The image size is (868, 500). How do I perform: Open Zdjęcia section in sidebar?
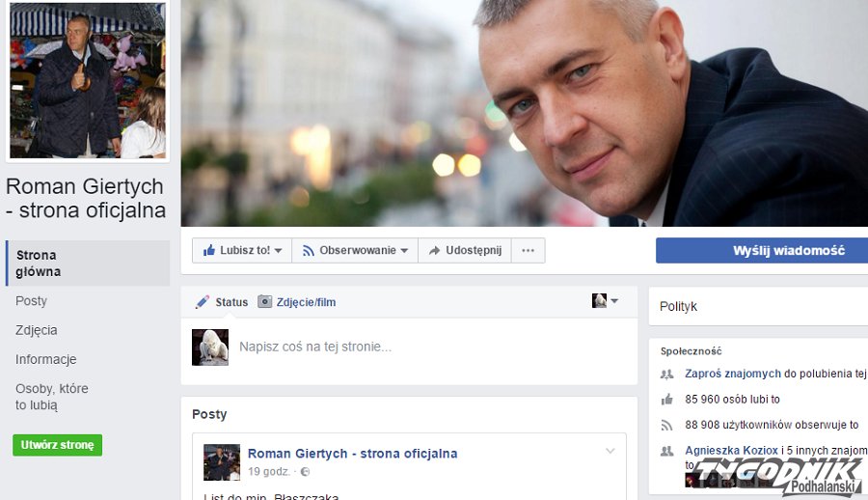(x=37, y=330)
